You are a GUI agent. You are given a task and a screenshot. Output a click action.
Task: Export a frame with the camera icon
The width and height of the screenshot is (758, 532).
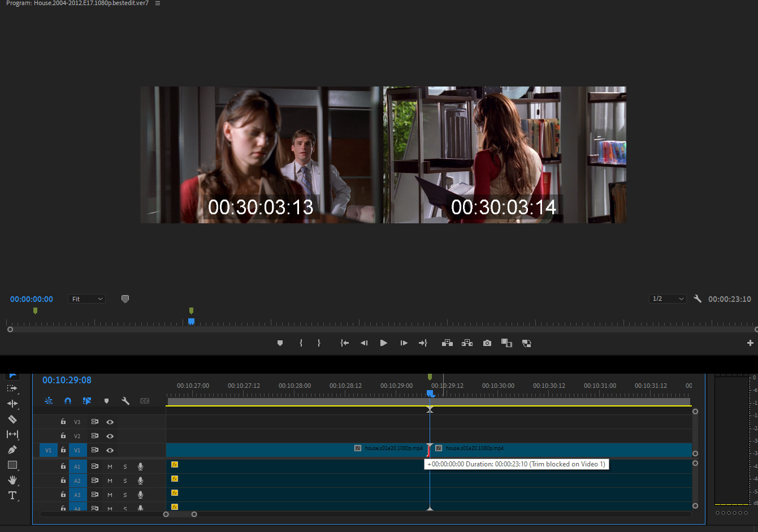click(x=487, y=343)
